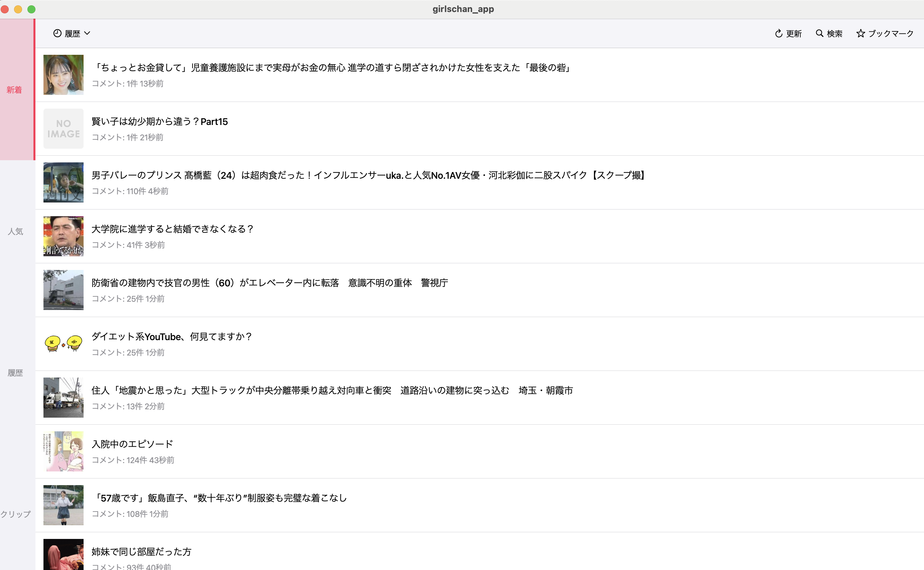This screenshot has height=570, width=924.
Task: Open the ダイエット系YouTube thread title
Action: [171, 336]
